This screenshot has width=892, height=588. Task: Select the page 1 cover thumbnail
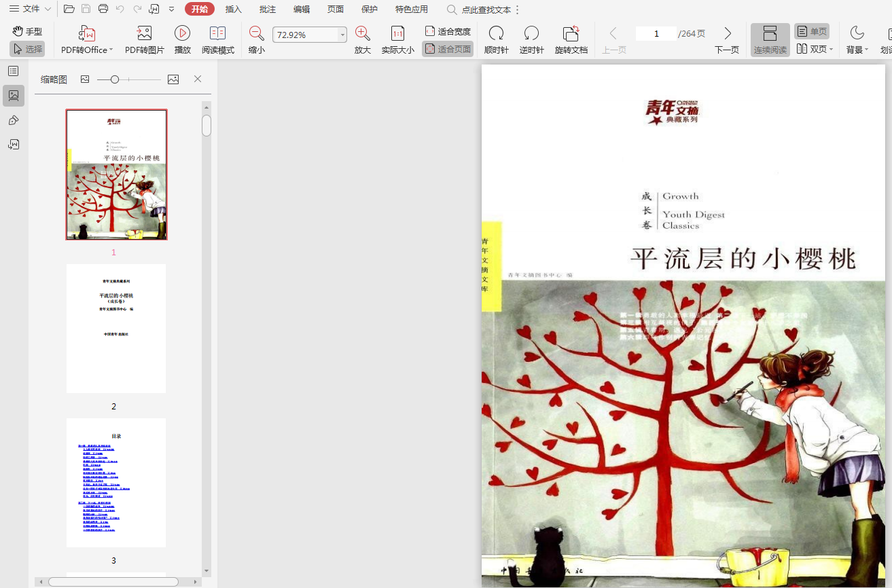pos(116,174)
